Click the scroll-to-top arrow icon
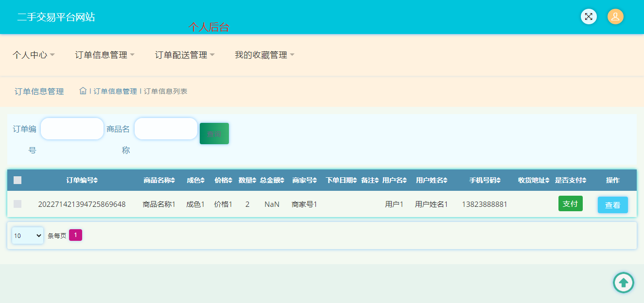The image size is (644, 303). (623, 282)
